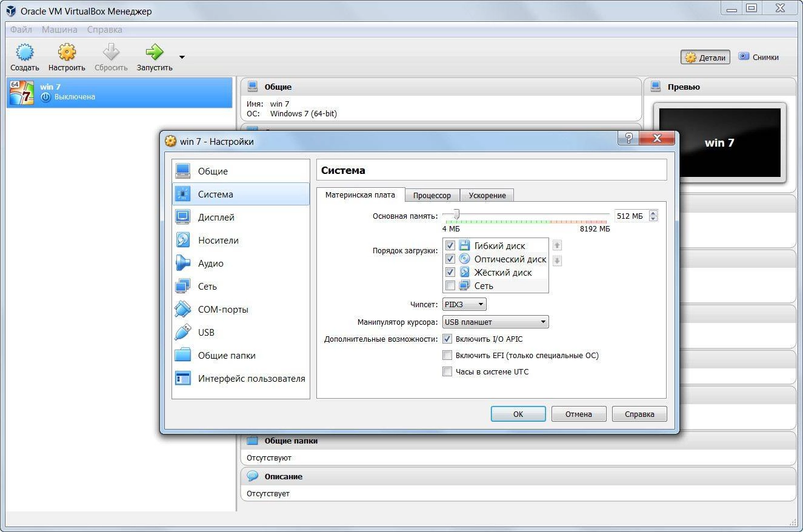Open the Файл menu

tap(21, 29)
